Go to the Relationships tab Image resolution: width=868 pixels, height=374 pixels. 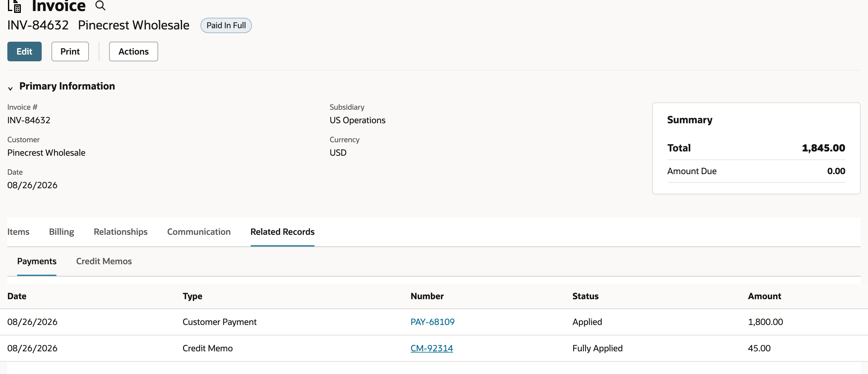tap(121, 232)
